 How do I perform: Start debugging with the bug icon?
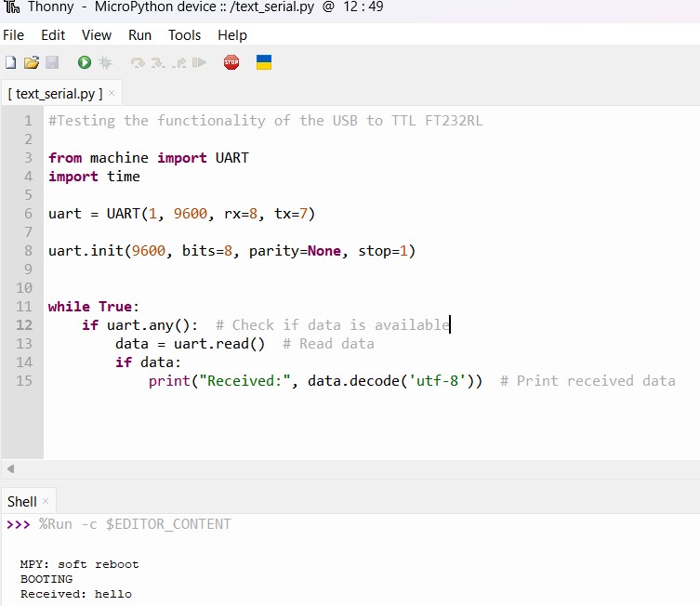(105, 62)
